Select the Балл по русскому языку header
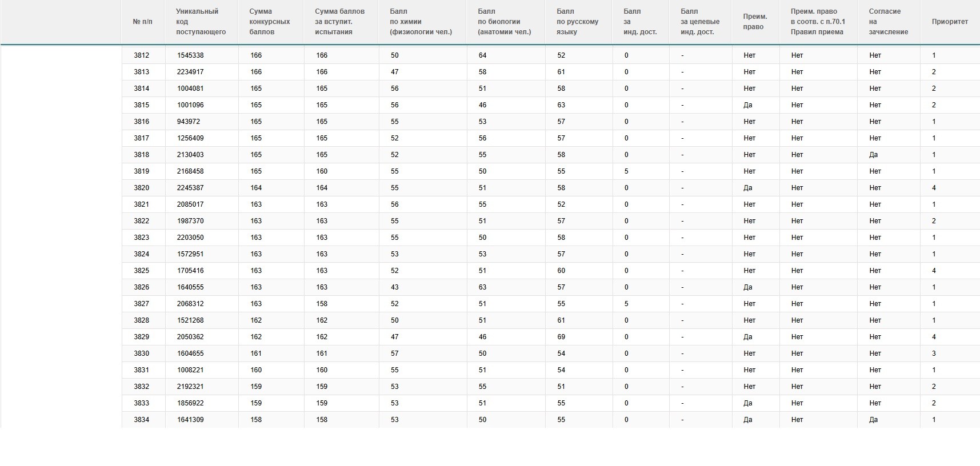This screenshot has height=466, width=980. [x=577, y=22]
